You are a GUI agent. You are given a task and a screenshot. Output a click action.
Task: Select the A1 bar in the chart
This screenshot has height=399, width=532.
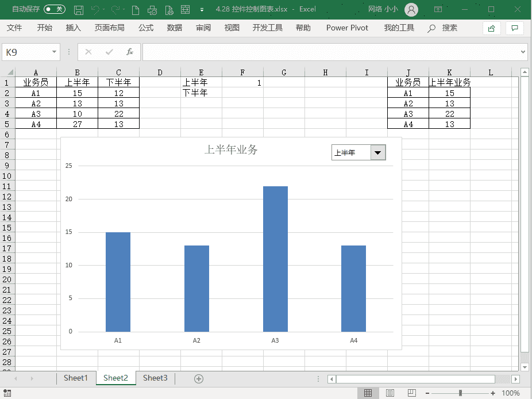[x=118, y=282]
